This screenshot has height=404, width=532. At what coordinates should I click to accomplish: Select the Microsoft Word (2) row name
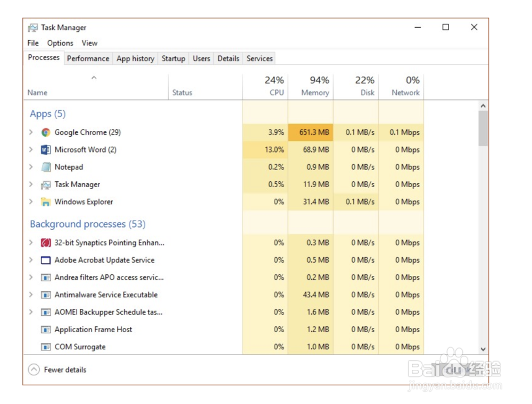[x=86, y=149]
